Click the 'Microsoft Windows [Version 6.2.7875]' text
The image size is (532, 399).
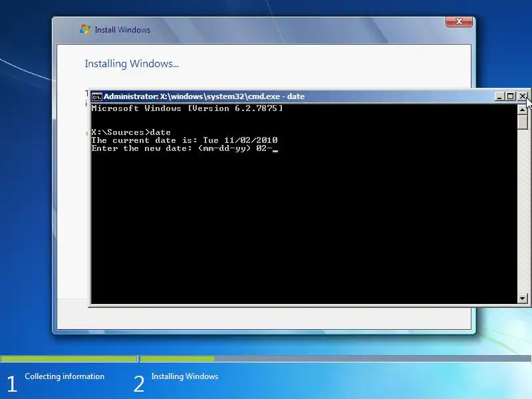point(187,108)
